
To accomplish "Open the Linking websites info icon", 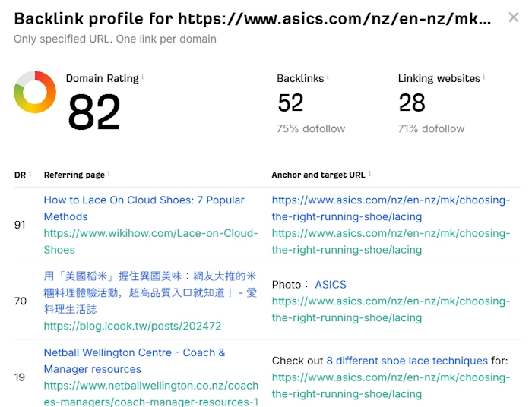I will 484,77.
